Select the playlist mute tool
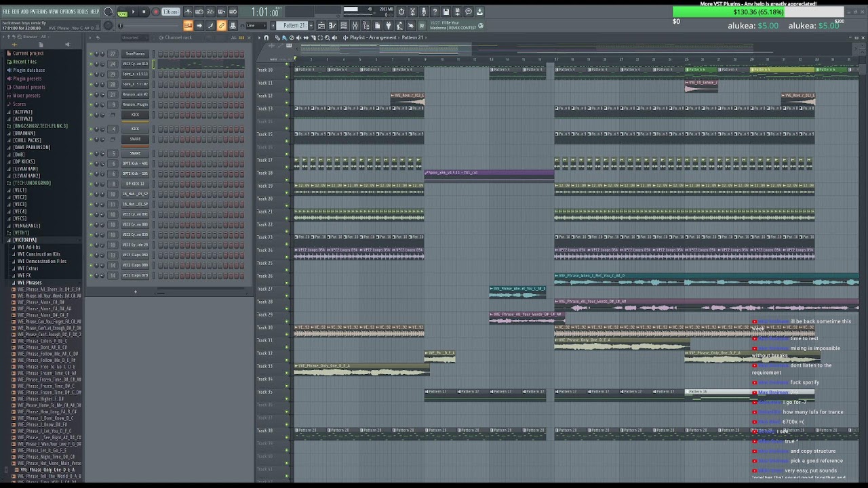This screenshot has height=488, width=868. pyautogui.click(x=298, y=38)
